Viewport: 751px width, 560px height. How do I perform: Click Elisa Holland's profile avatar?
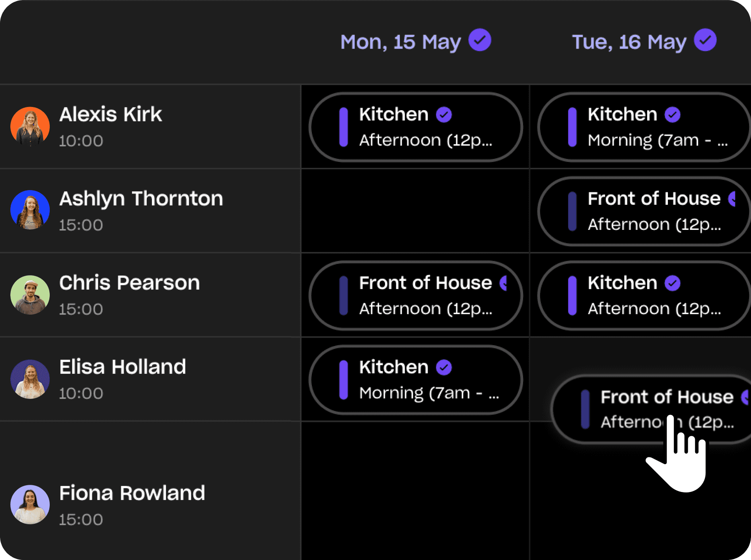[x=30, y=379]
